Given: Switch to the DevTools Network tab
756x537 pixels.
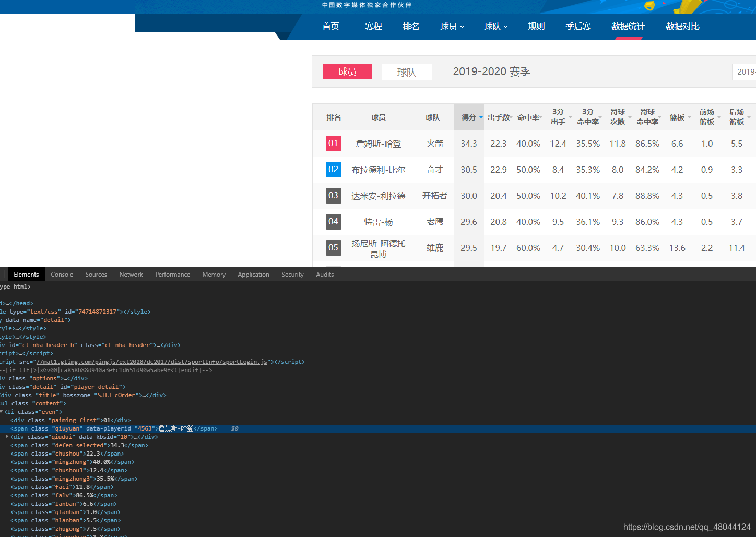Looking at the screenshot, I should pos(131,275).
